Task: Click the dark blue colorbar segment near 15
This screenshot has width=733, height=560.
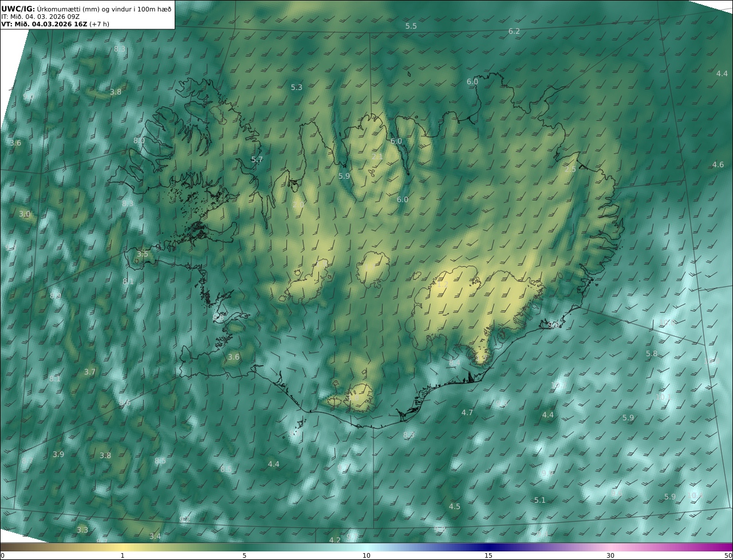Action: 488,547
